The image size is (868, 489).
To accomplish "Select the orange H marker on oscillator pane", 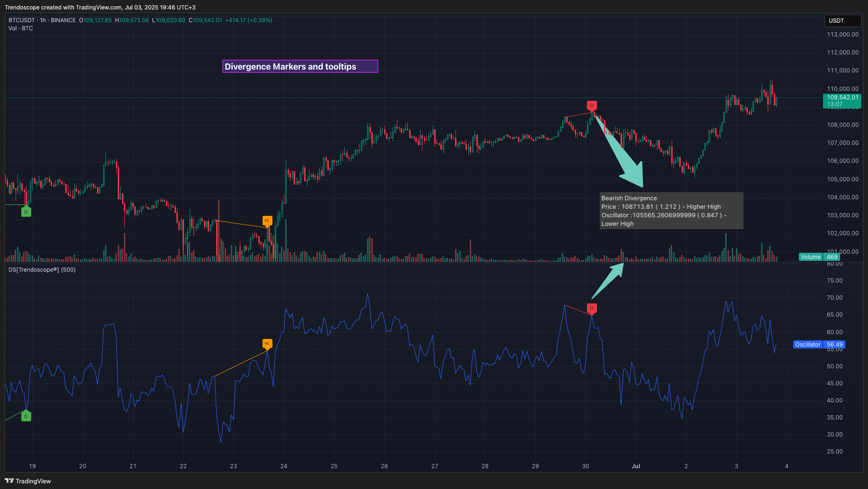I will (267, 344).
